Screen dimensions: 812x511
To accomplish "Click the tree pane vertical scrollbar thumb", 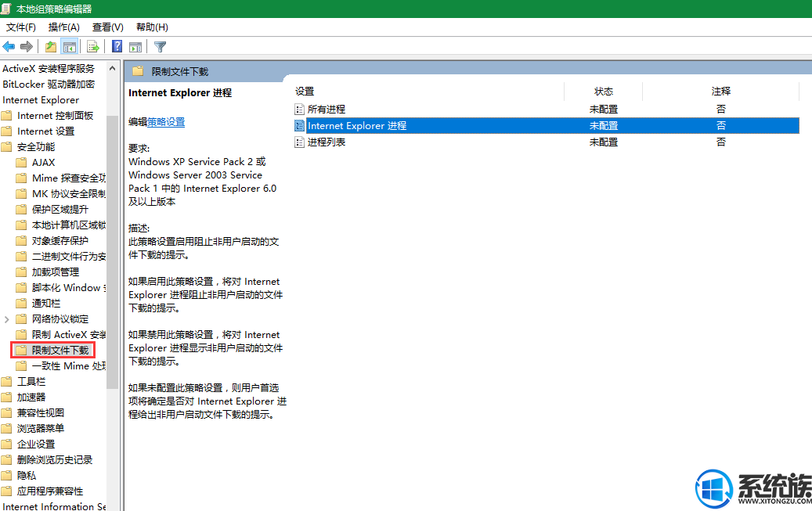I will [x=113, y=252].
